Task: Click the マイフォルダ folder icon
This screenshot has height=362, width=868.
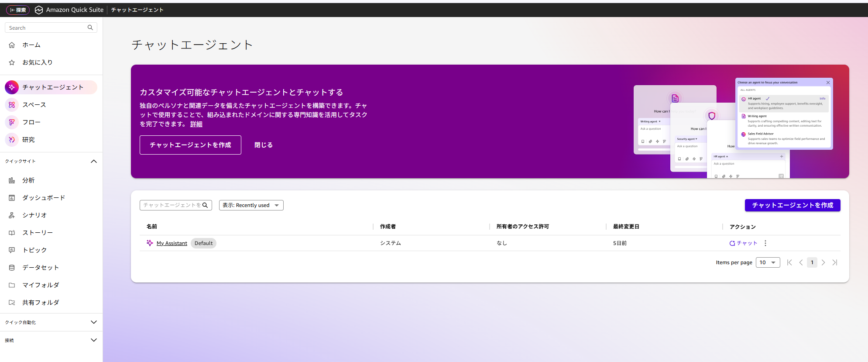Action: [12, 285]
